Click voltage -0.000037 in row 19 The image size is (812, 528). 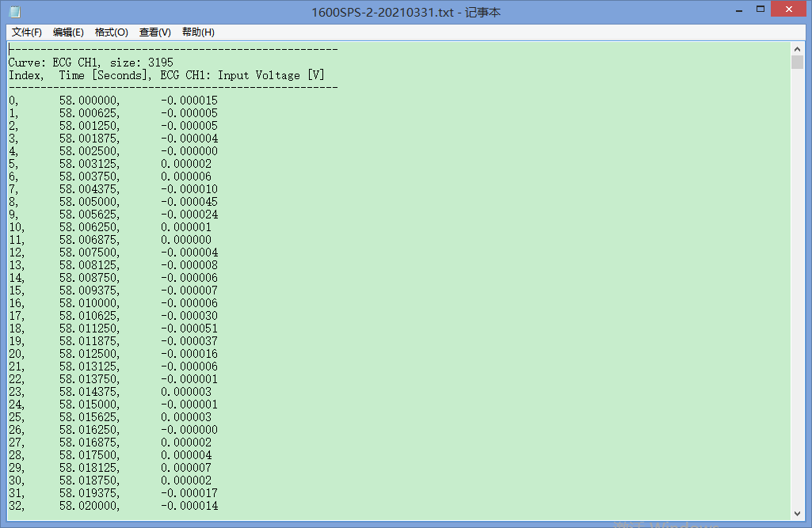pyautogui.click(x=189, y=342)
